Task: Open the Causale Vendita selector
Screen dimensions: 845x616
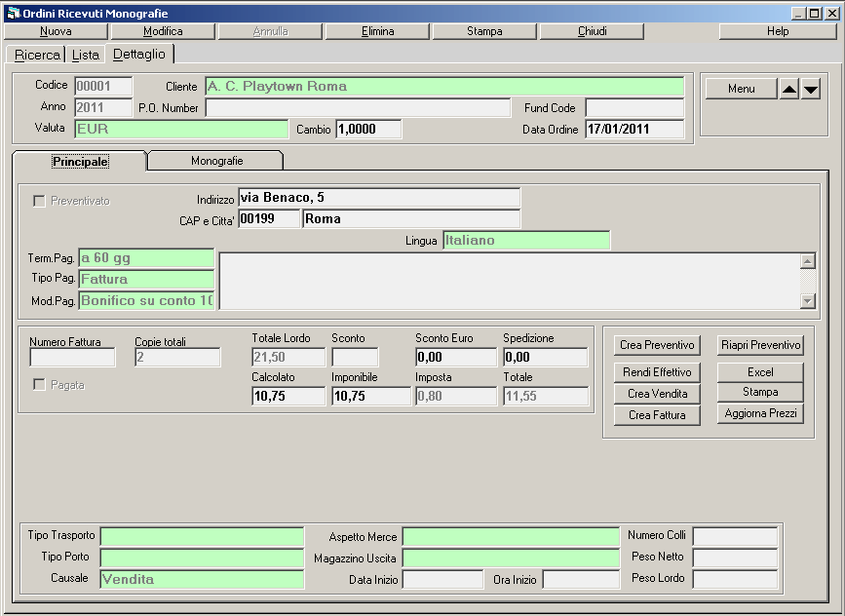Action: coord(202,579)
